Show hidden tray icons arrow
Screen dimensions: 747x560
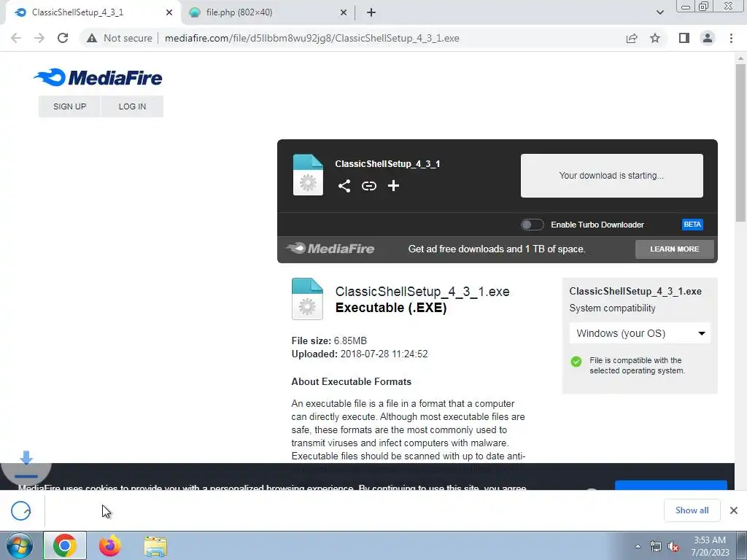point(638,546)
